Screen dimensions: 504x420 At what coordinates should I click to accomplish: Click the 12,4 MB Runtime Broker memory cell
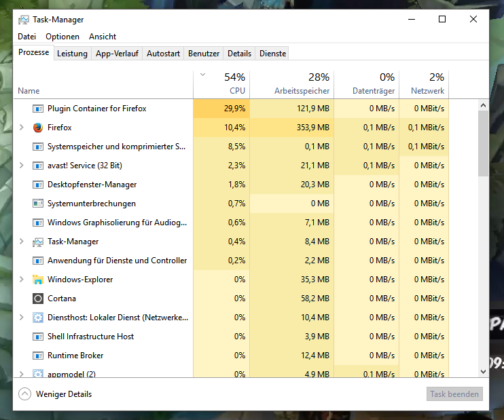[x=292, y=356]
